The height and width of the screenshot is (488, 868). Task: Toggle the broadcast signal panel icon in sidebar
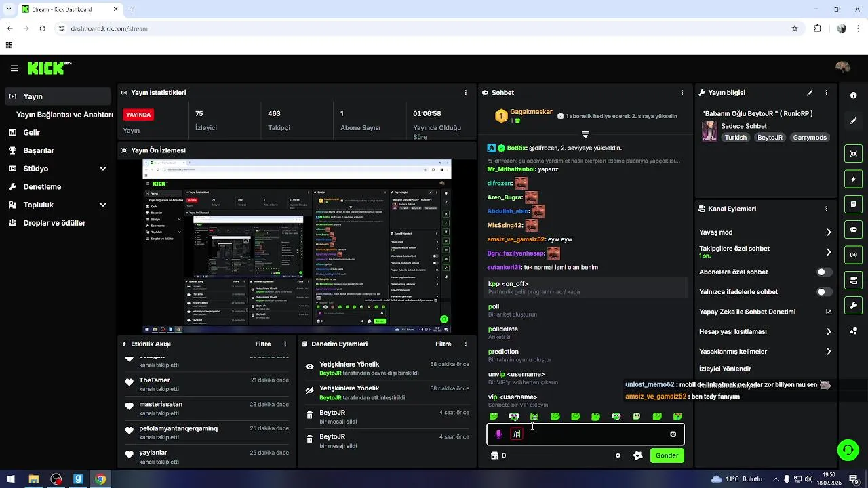click(854, 255)
